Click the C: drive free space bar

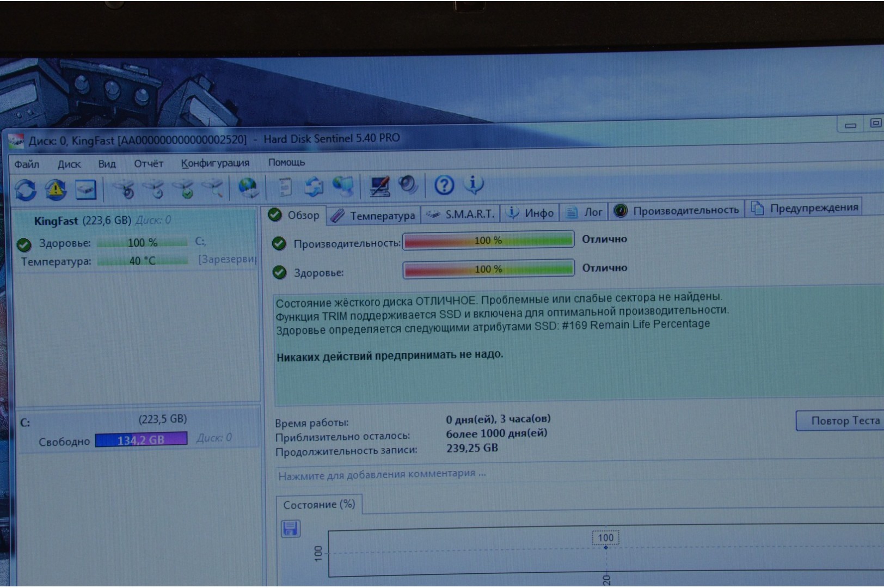[x=141, y=439]
